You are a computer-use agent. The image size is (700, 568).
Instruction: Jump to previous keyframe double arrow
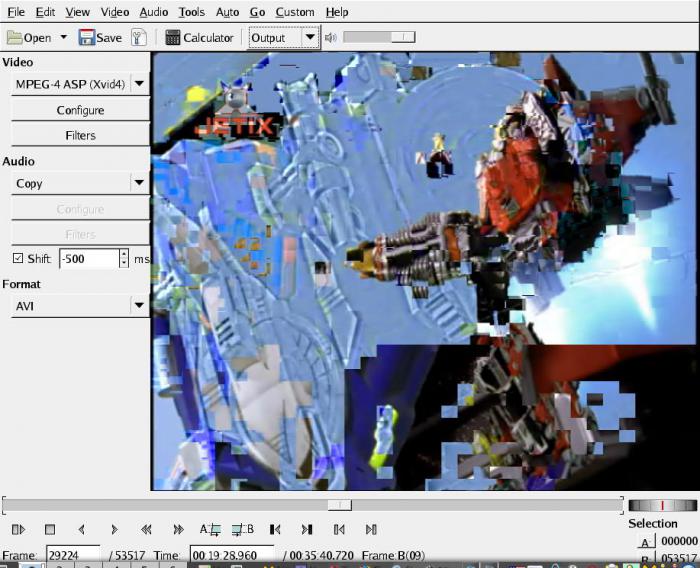146,530
